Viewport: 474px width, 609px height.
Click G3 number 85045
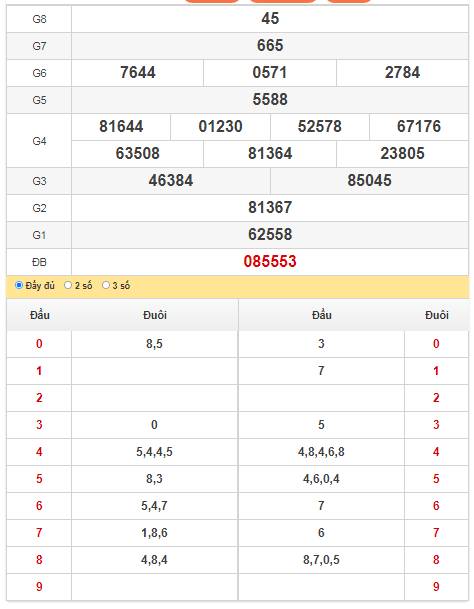tap(369, 181)
